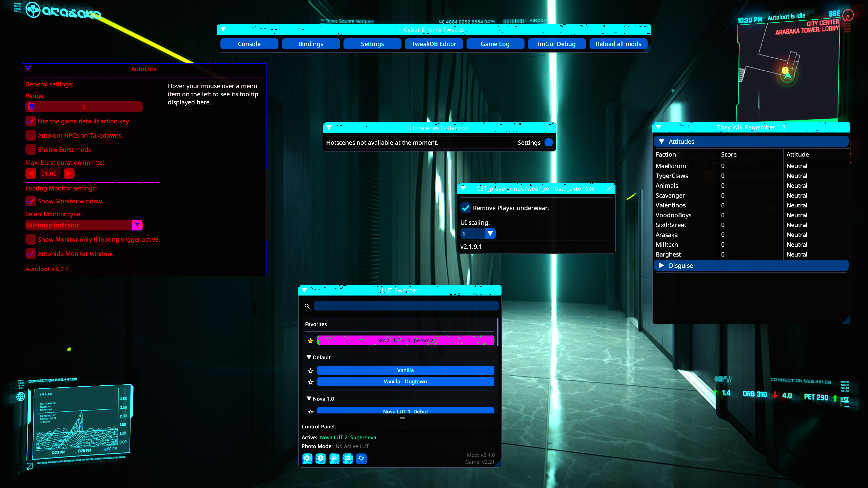Click the list icon in LUT Switcher
This screenshot has height=488, width=868.
(348, 459)
